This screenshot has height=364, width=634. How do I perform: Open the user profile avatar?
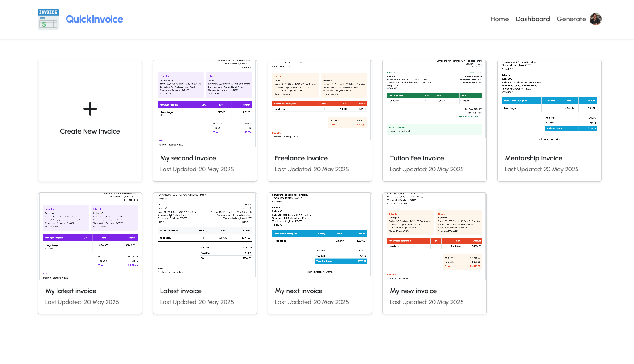[x=596, y=19]
